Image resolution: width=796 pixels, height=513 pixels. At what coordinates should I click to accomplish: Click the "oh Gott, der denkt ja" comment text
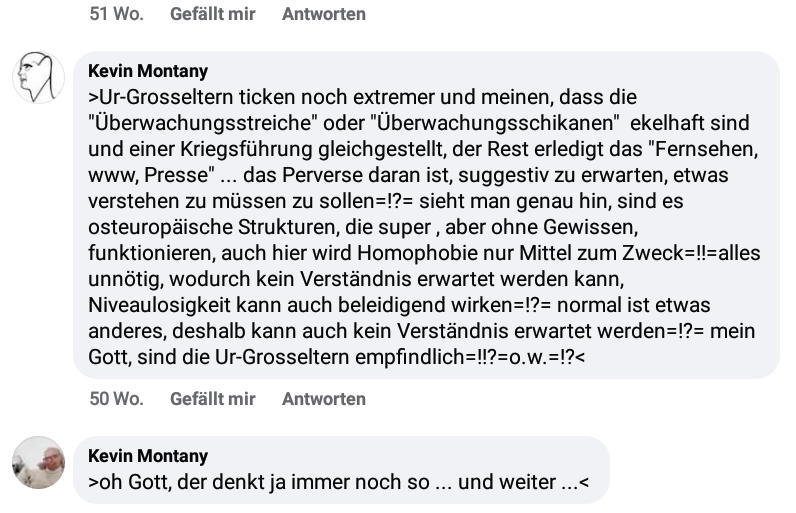coord(339,482)
